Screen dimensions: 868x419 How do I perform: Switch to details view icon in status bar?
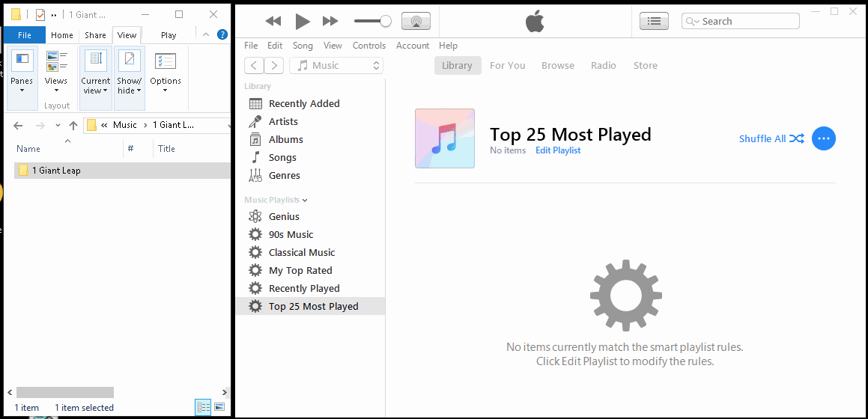point(203,407)
